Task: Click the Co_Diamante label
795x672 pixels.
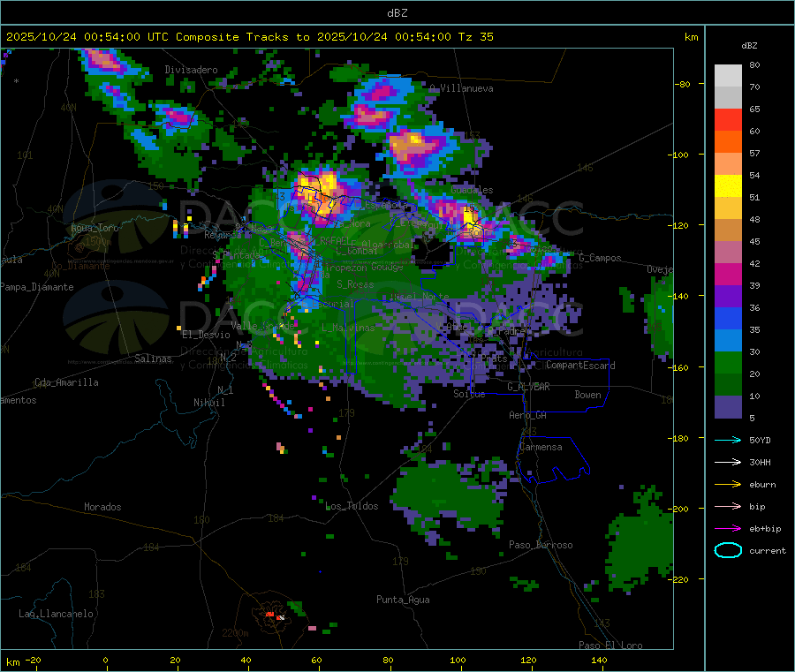Action: pos(80,266)
